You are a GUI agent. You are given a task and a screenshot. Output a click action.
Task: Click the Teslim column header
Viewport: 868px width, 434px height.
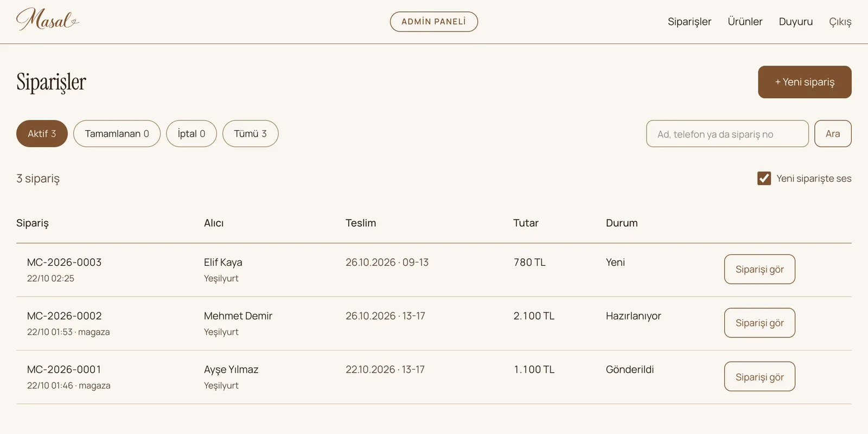point(361,223)
